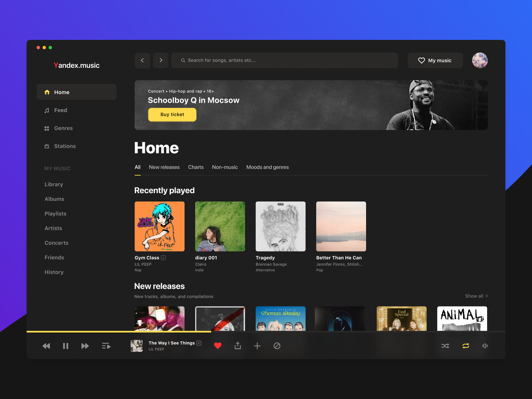Open Feed in the sidebar

point(61,110)
